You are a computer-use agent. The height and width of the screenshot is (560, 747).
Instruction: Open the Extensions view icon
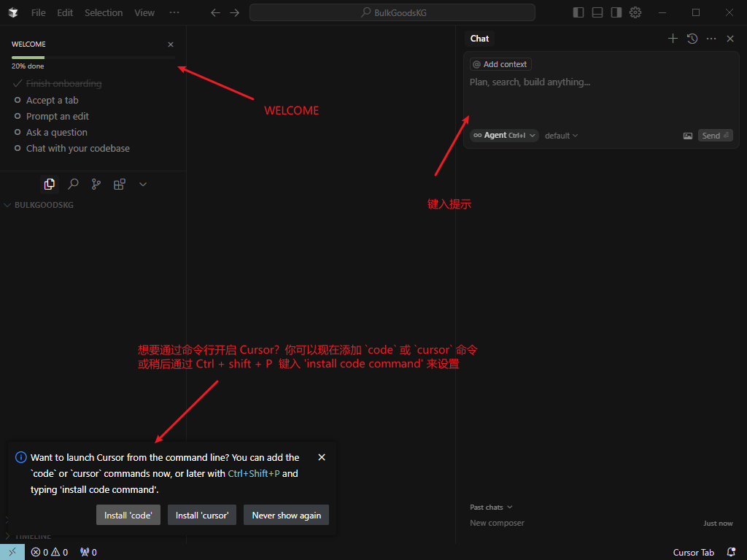(x=120, y=184)
